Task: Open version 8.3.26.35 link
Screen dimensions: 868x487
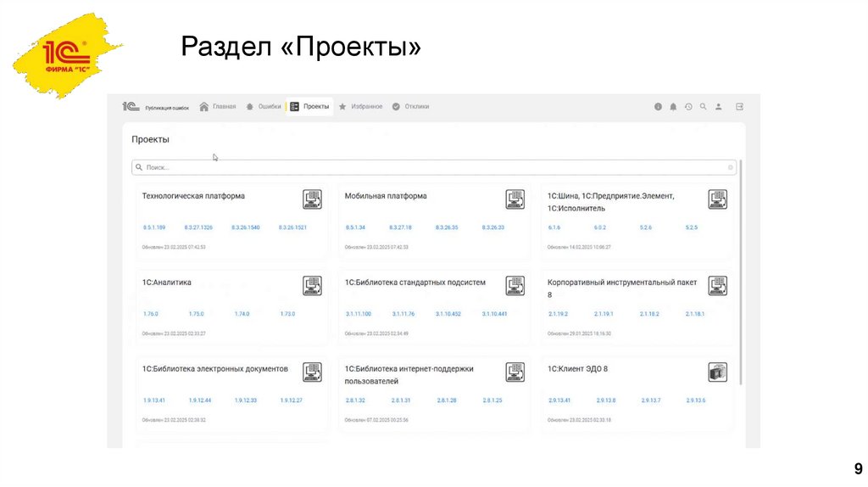Action: (x=446, y=227)
